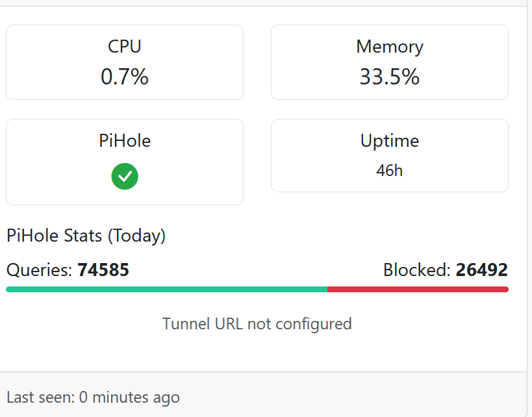Click the Blocked label text
The image size is (532, 417).
[x=417, y=270]
